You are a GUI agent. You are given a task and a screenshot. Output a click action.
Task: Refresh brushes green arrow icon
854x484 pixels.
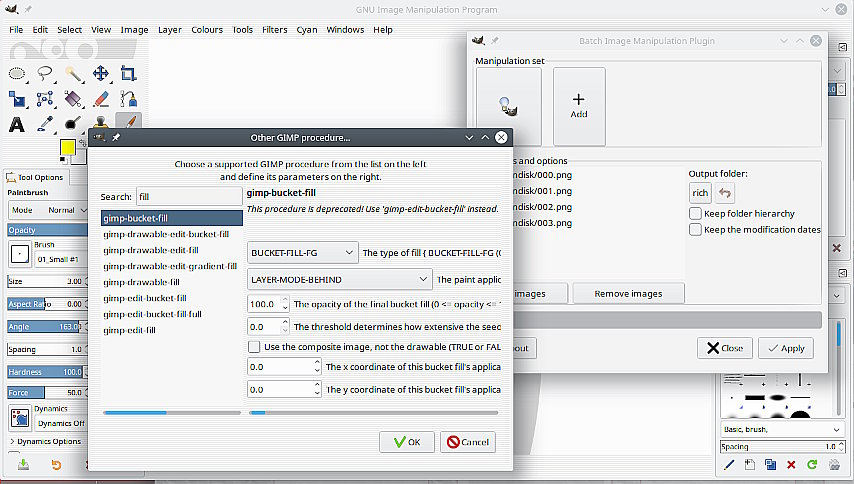(x=812, y=464)
